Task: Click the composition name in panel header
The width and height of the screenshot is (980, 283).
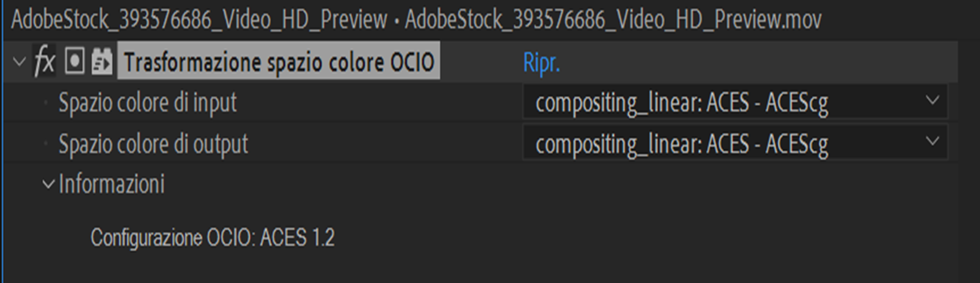Action: (x=199, y=19)
